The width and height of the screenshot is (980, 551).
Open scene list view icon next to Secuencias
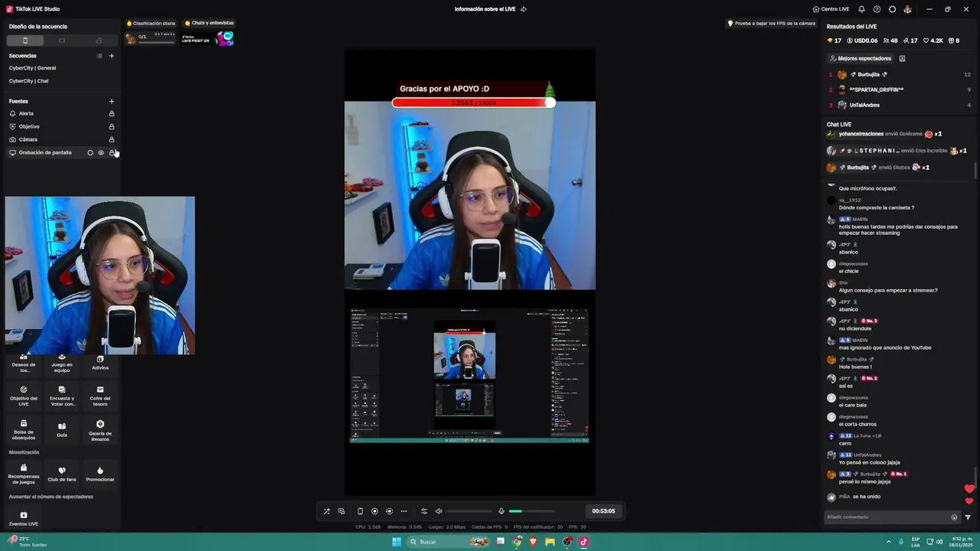[100, 56]
